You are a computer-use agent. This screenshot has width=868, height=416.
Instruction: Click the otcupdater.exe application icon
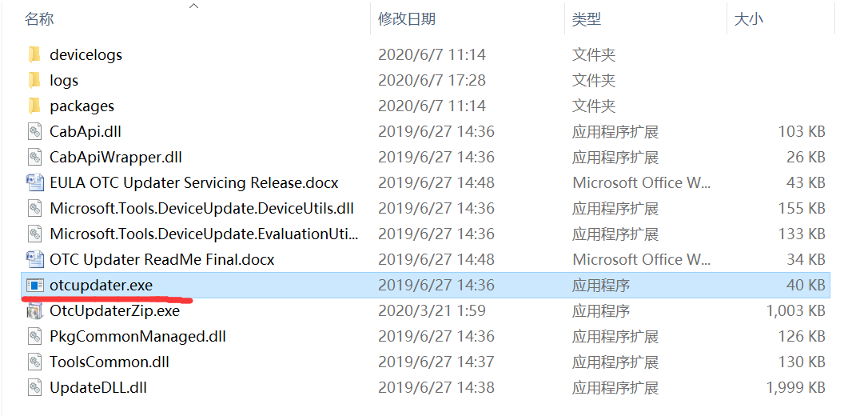tap(34, 285)
